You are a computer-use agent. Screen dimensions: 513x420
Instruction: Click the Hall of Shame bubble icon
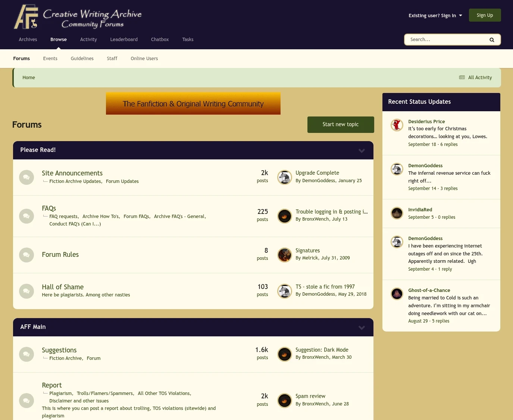26,291
